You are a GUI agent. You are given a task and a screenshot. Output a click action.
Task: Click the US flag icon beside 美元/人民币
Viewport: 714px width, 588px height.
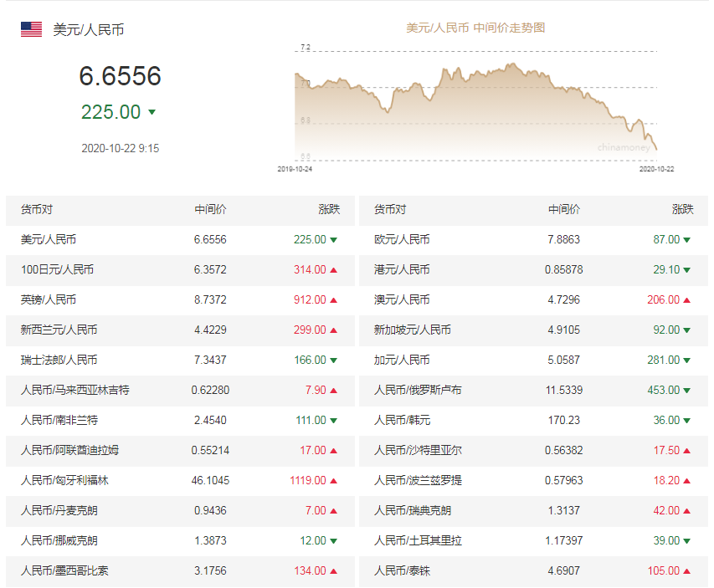coord(31,29)
